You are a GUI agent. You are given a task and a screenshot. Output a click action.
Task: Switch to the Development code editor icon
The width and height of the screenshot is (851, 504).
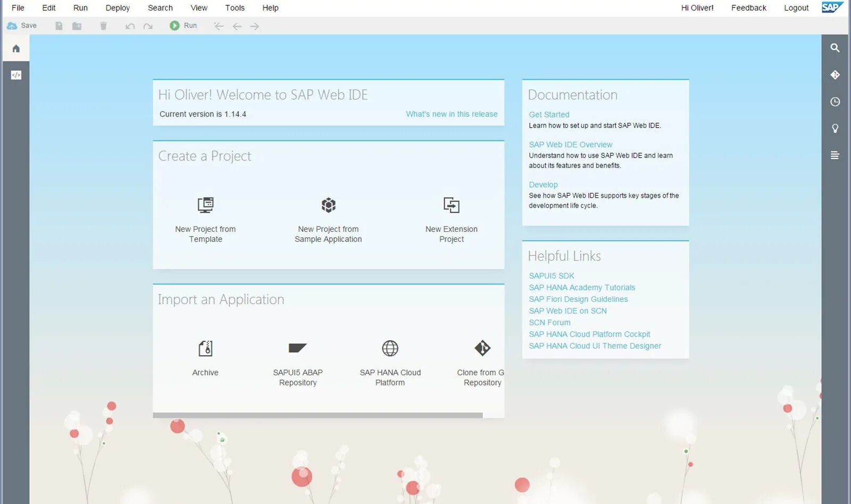[x=16, y=75]
